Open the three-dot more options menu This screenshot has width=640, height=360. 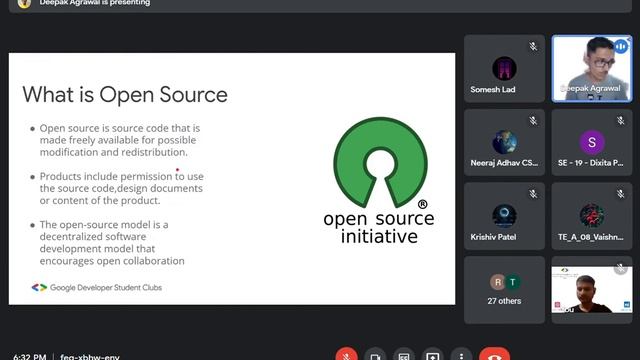pyautogui.click(x=461, y=355)
